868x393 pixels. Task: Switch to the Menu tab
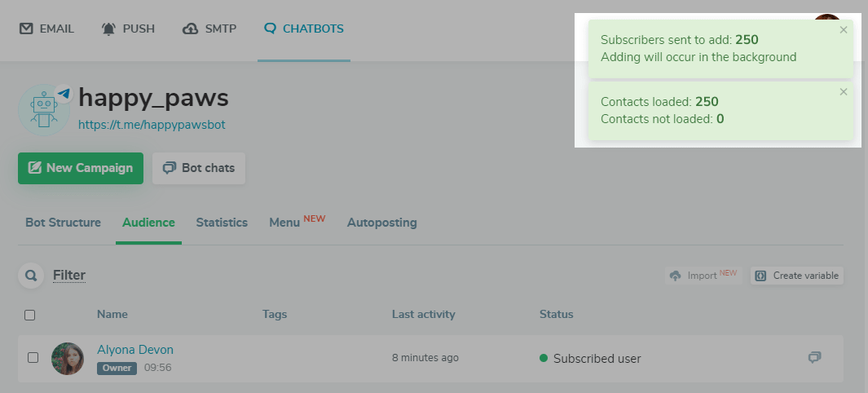pos(285,223)
